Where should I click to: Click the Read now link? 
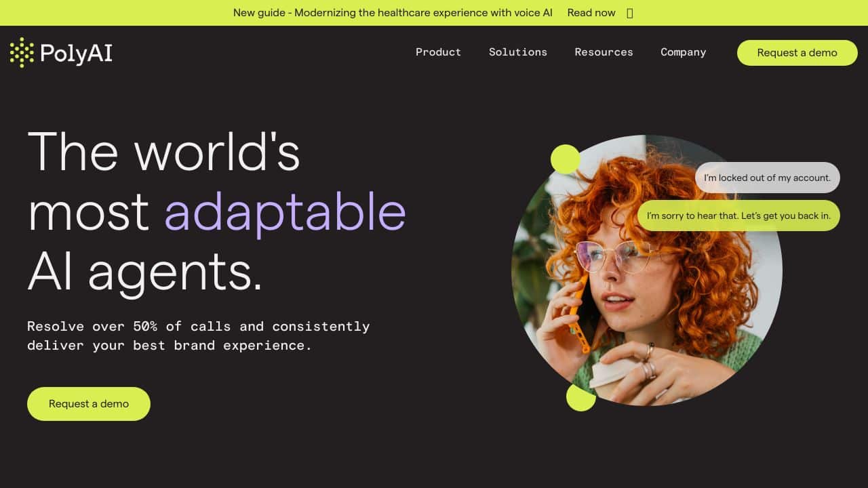pyautogui.click(x=591, y=13)
